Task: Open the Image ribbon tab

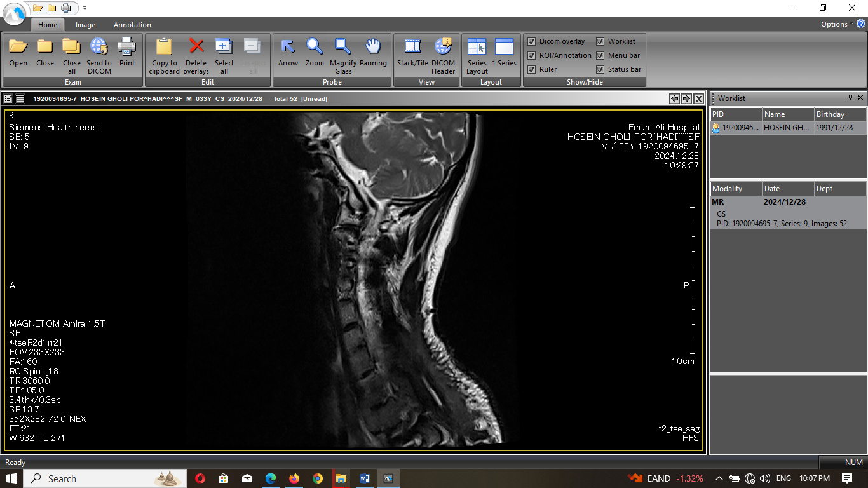Action: (85, 25)
